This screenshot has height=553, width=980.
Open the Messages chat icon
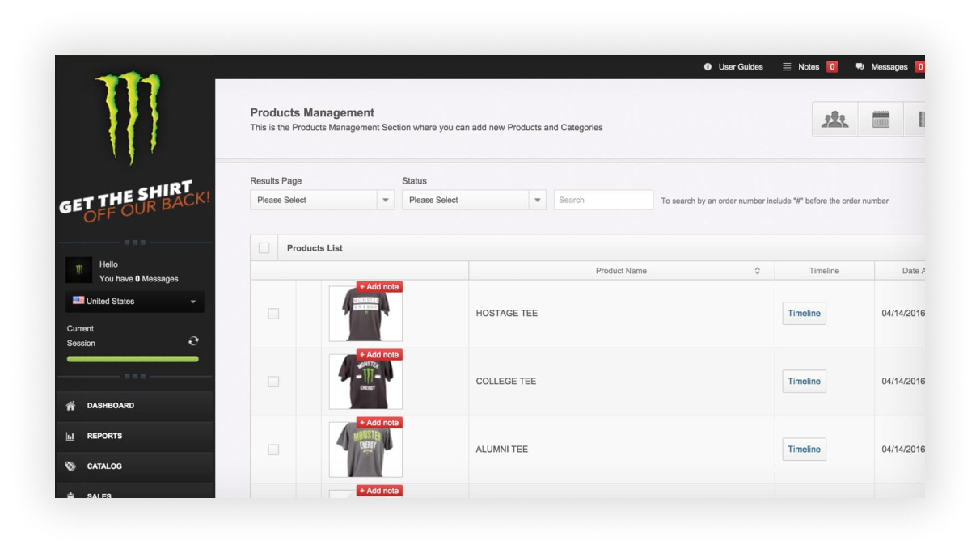pos(860,67)
